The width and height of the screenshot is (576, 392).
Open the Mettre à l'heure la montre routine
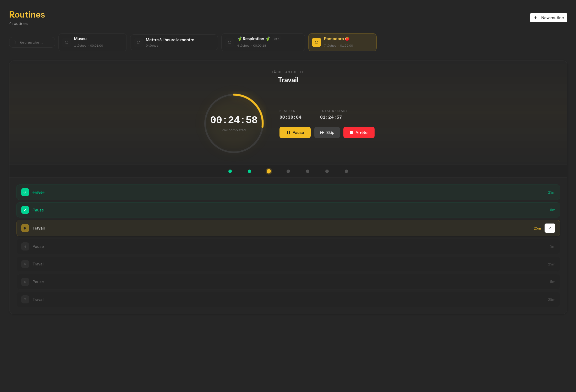174,42
